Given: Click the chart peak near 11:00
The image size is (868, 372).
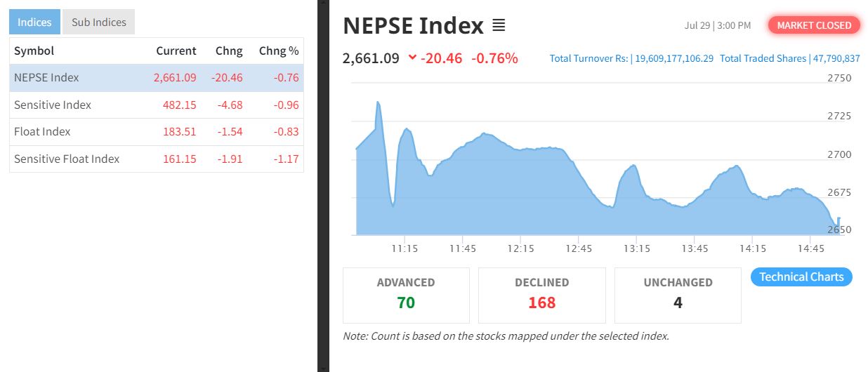Looking at the screenshot, I should 378,102.
